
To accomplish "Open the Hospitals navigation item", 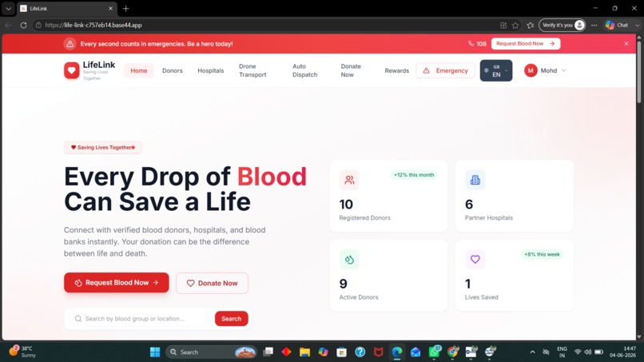I will coord(211,70).
